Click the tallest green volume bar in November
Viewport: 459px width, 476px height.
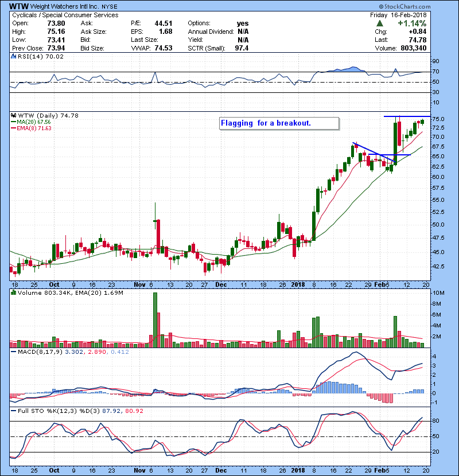155,320
